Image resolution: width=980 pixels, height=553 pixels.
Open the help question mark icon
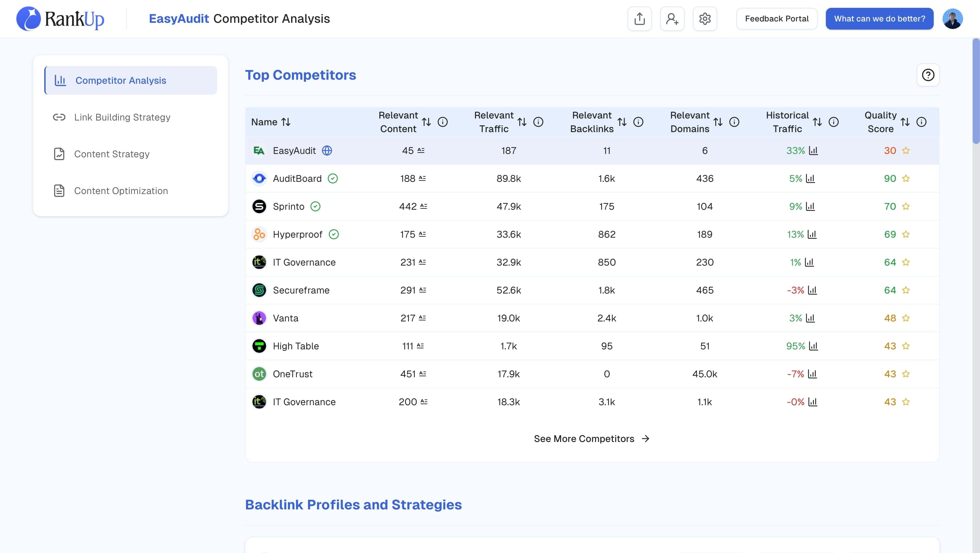pos(928,75)
